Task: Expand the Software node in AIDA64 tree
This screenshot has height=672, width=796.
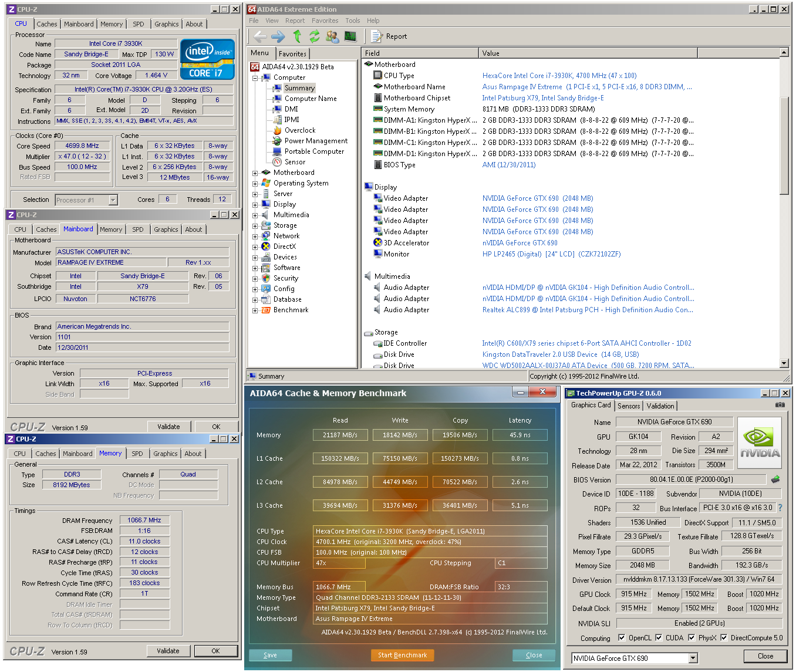Action: coord(255,268)
